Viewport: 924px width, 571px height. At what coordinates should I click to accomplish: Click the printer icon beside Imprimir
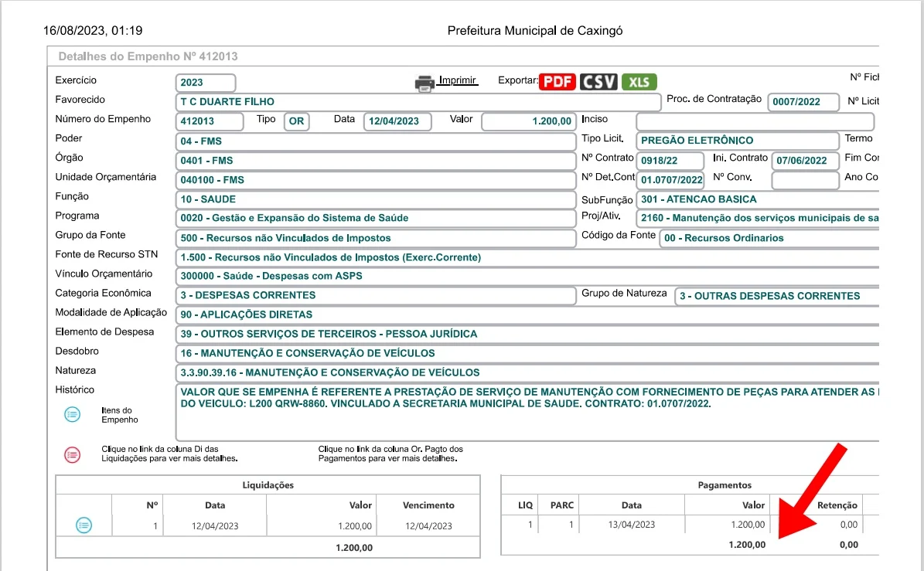(x=424, y=83)
